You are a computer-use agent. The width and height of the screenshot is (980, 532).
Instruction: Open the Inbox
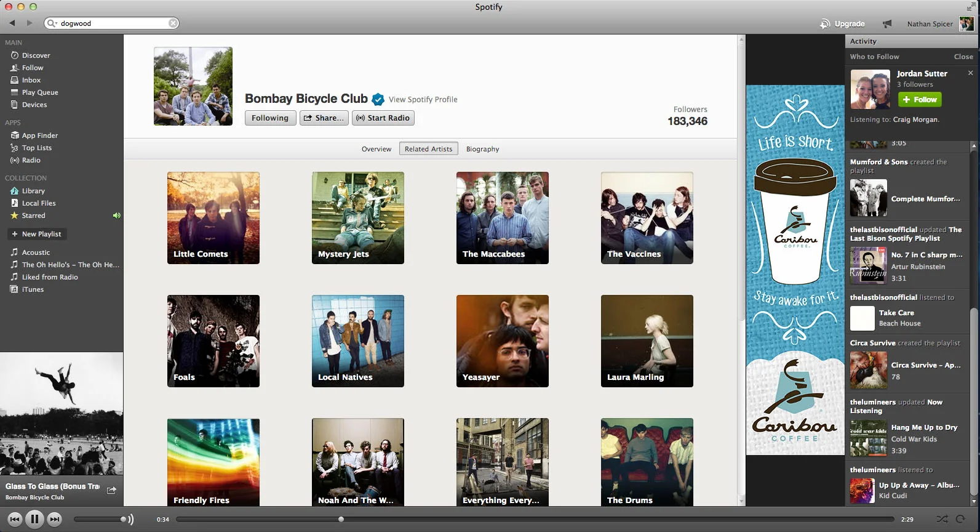31,80
